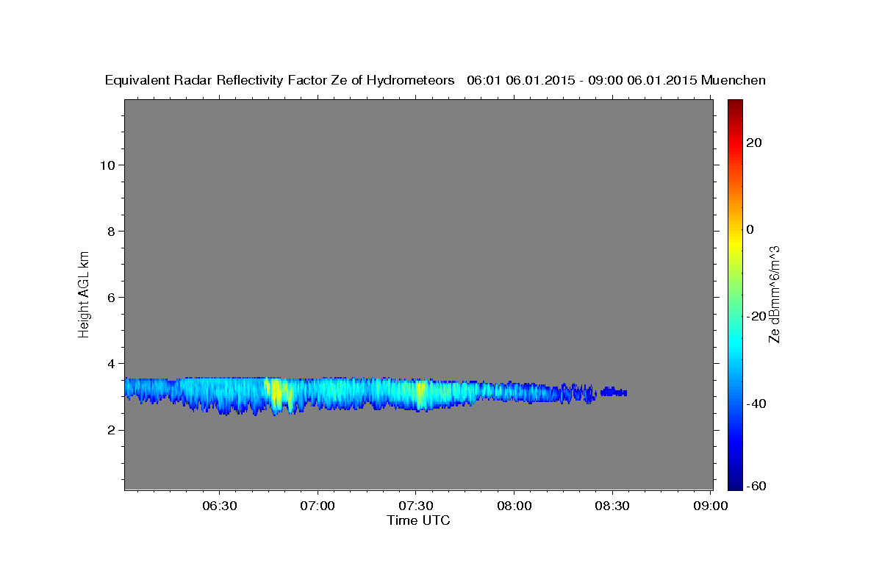Click the height tick label 4
882x588 pixels.
111,363
